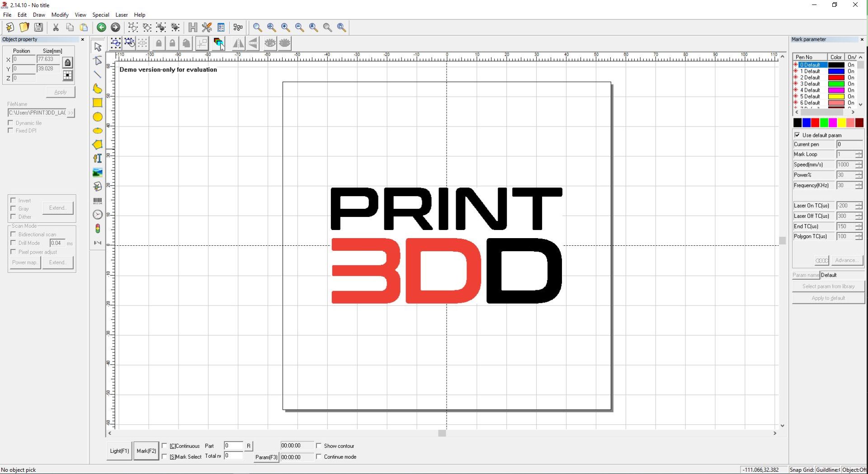The width and height of the screenshot is (868, 474).
Task: Open the Modify menu
Action: point(60,14)
